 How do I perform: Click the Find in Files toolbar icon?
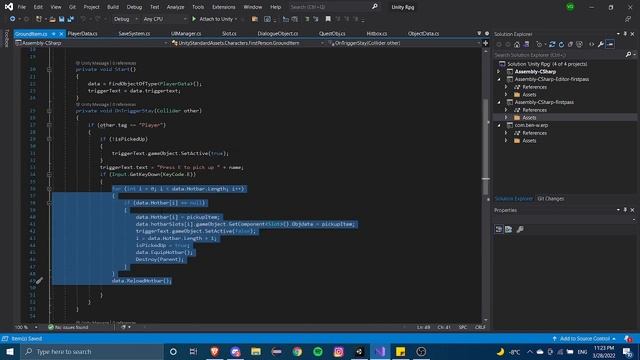tap(254, 19)
